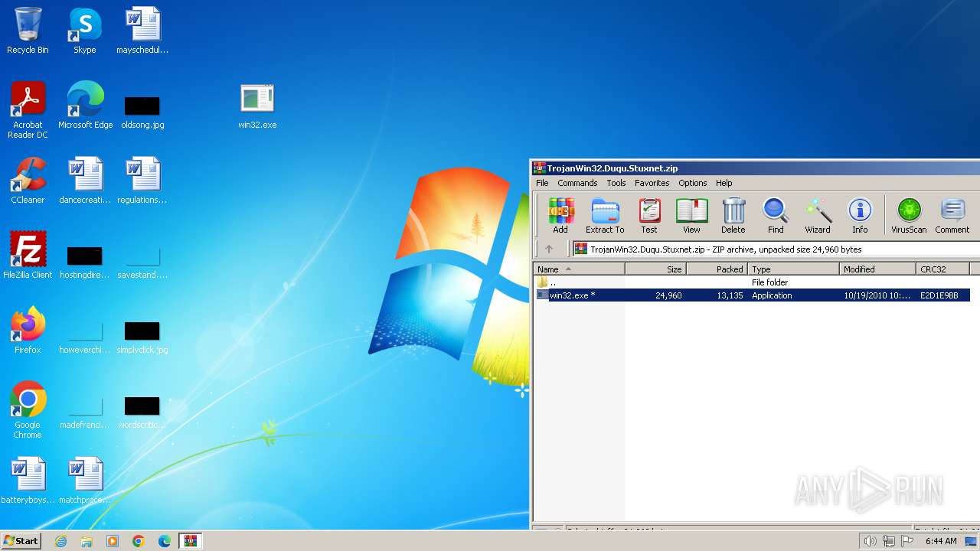Image resolution: width=980 pixels, height=551 pixels.
Task: Open the Help menu
Action: (724, 183)
